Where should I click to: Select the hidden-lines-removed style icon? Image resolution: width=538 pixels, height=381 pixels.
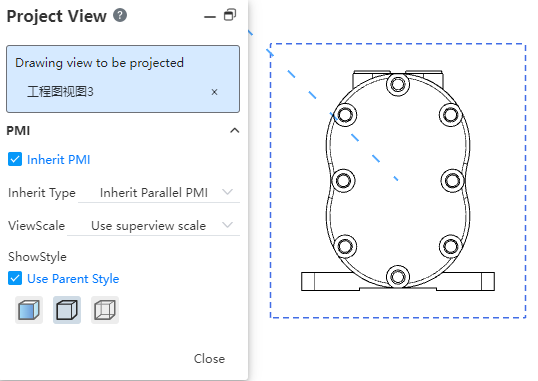67,310
